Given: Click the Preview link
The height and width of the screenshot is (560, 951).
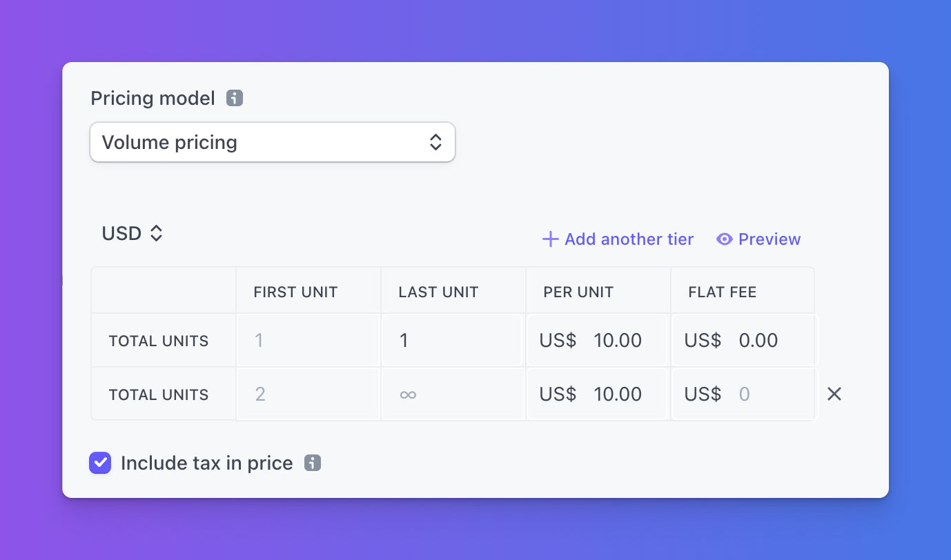Looking at the screenshot, I should [758, 239].
